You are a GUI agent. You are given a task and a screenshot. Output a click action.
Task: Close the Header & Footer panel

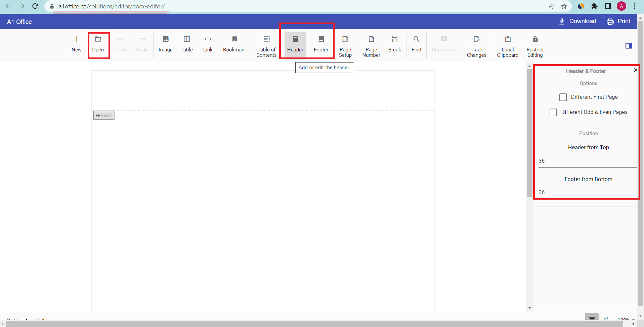(x=635, y=70)
